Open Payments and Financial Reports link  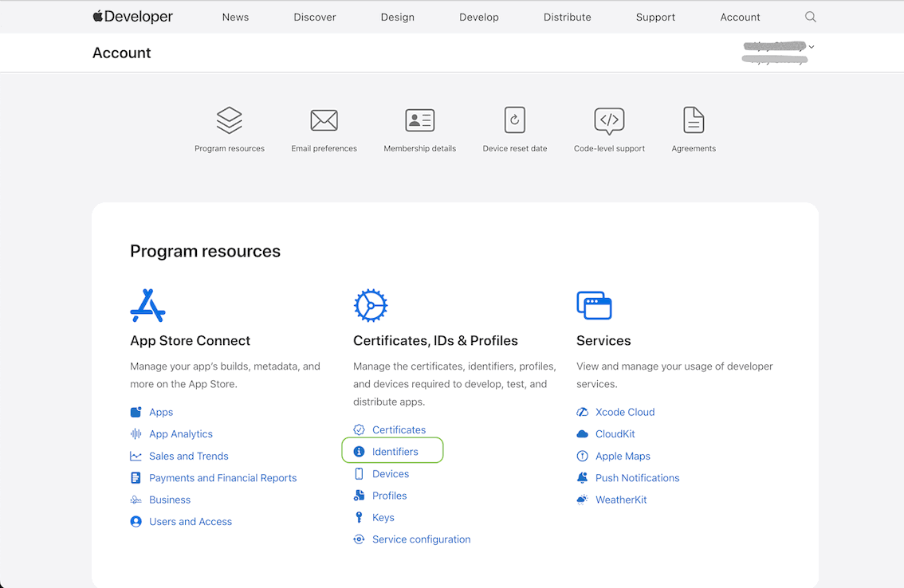click(222, 478)
